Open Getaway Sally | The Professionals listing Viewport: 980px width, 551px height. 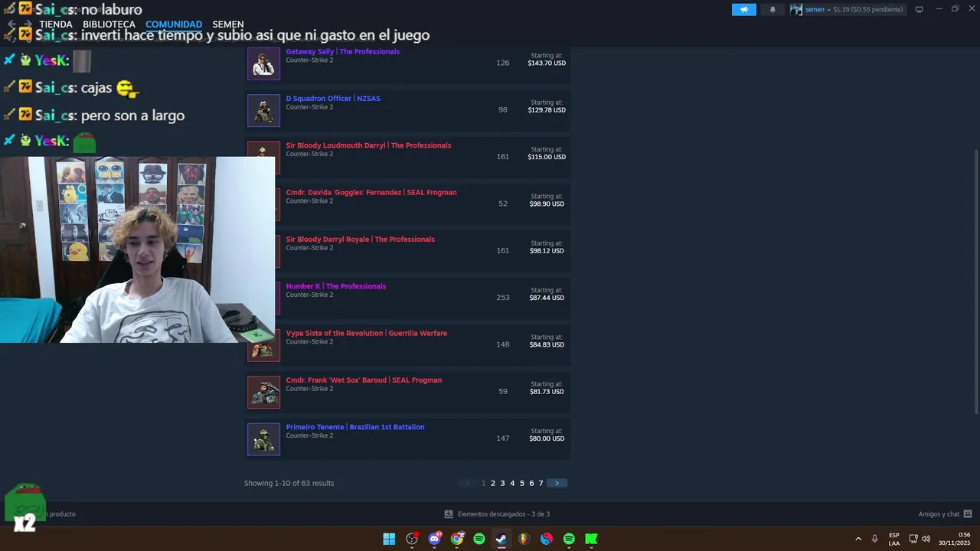click(342, 52)
